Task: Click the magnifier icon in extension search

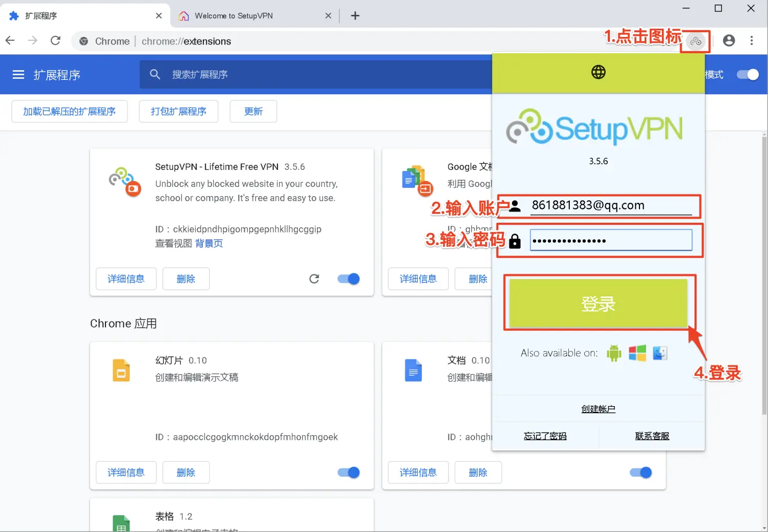Action: [x=155, y=75]
